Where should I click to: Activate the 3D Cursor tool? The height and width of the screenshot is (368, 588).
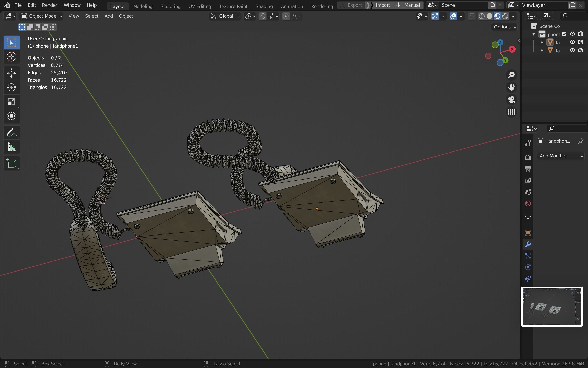(11, 57)
